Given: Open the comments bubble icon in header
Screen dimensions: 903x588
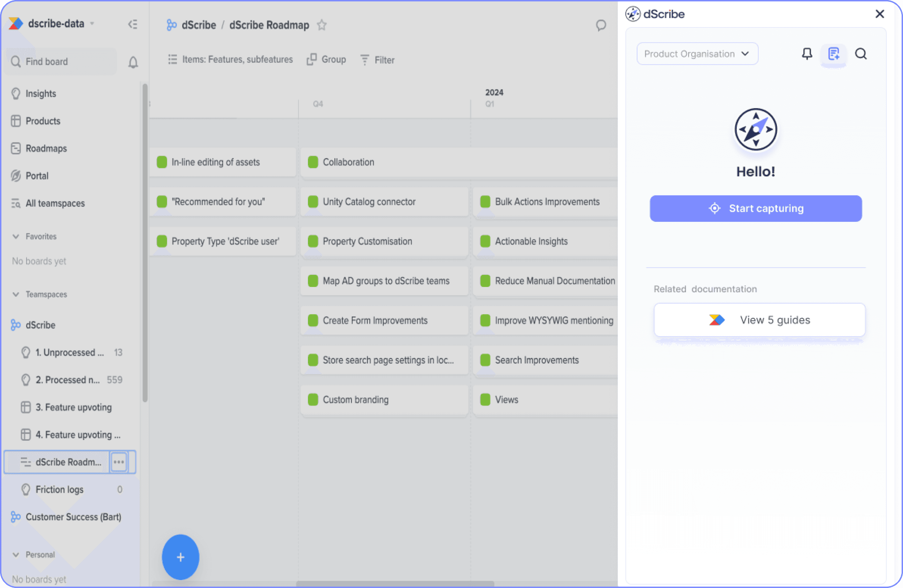Looking at the screenshot, I should 601,25.
